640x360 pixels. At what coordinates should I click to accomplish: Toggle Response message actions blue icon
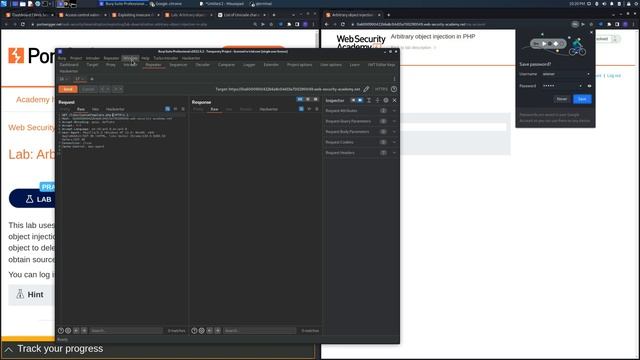301,109
